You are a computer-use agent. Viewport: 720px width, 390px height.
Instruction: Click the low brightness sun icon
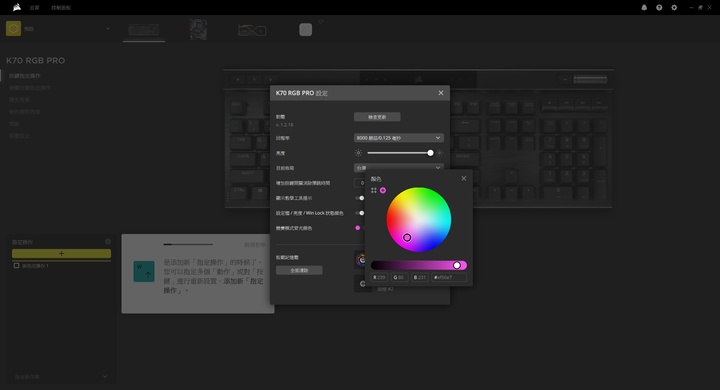pos(358,153)
